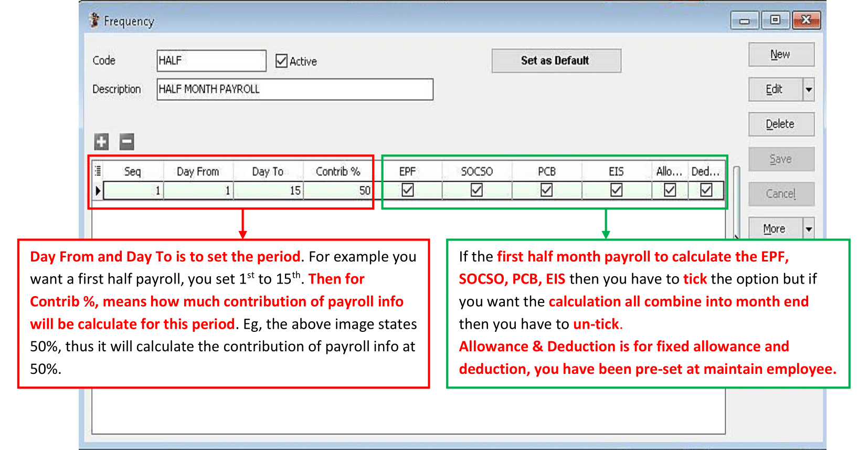
Task: Expand the More button dropdown arrow
Action: click(x=809, y=229)
